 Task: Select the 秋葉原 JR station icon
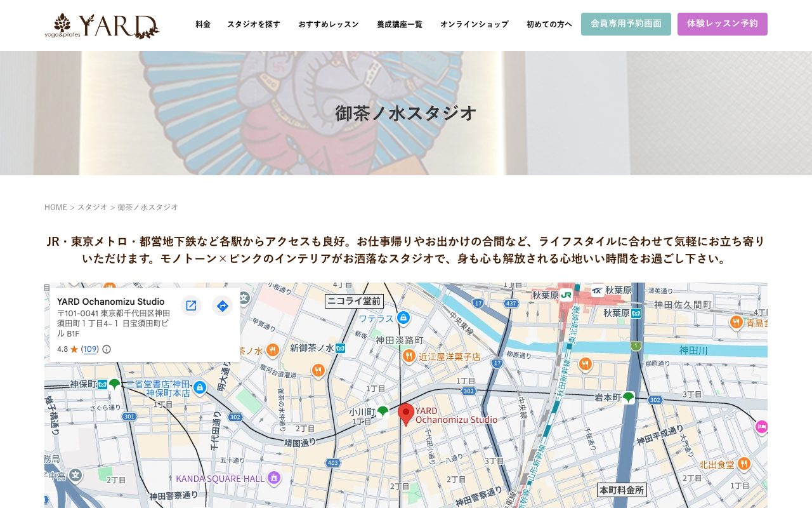[566, 295]
